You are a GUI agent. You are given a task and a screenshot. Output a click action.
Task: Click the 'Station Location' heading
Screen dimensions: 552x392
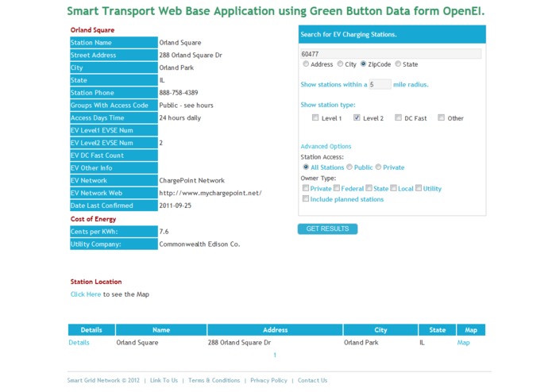[96, 282]
